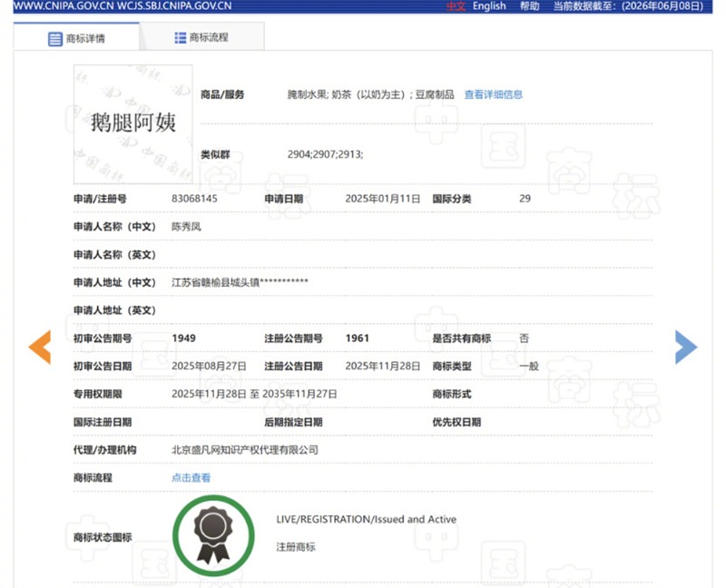Viewport: 726px width, 588px height.
Task: Go to next trademark with blue arrow
Action: click(x=686, y=348)
